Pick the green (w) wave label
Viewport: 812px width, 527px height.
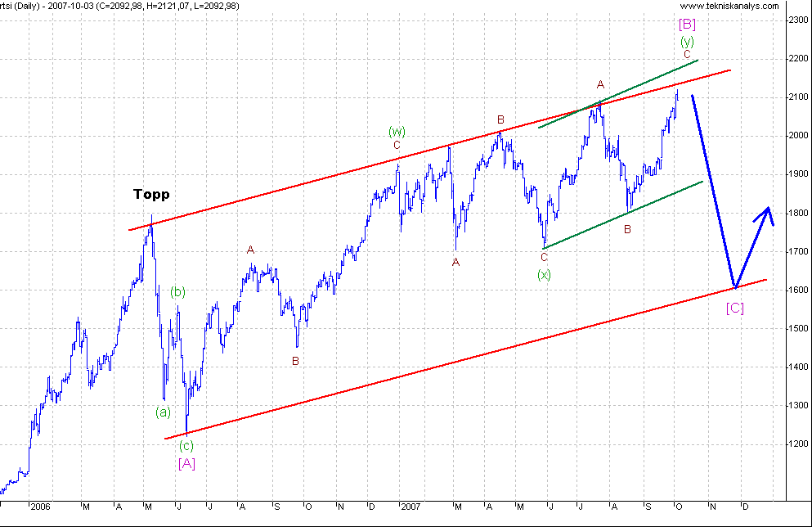coord(397,131)
